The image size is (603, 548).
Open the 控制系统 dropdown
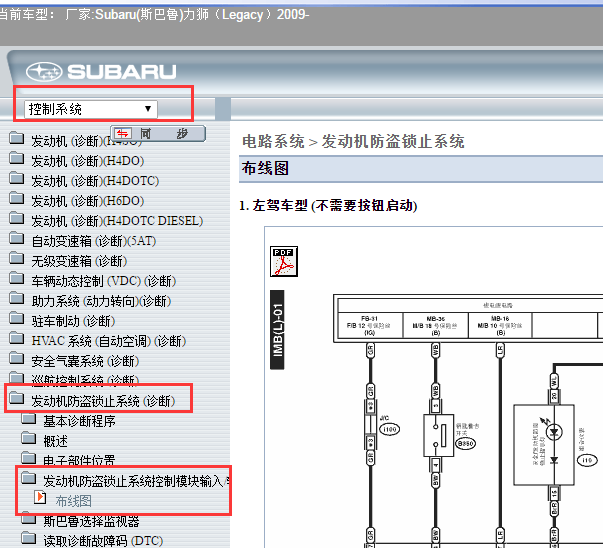(x=90, y=109)
